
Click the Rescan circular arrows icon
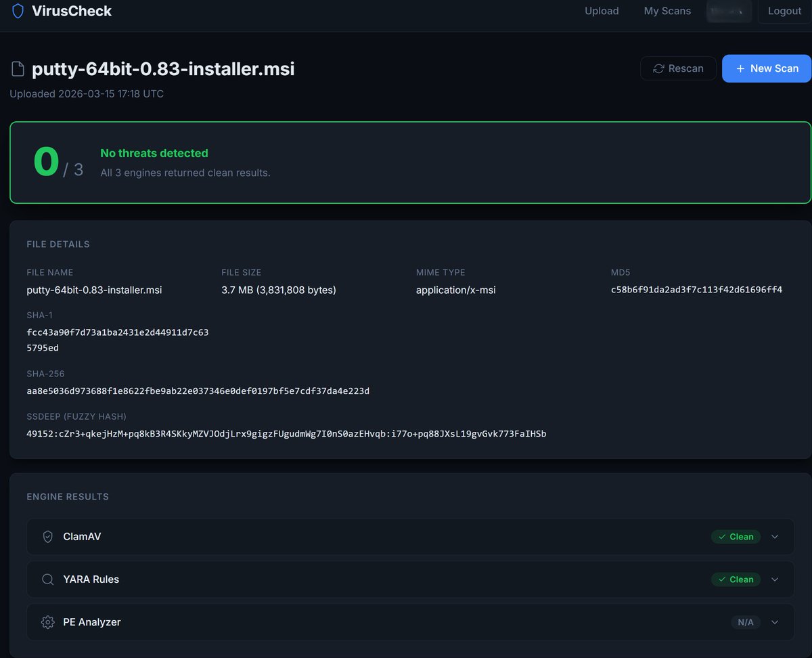658,68
